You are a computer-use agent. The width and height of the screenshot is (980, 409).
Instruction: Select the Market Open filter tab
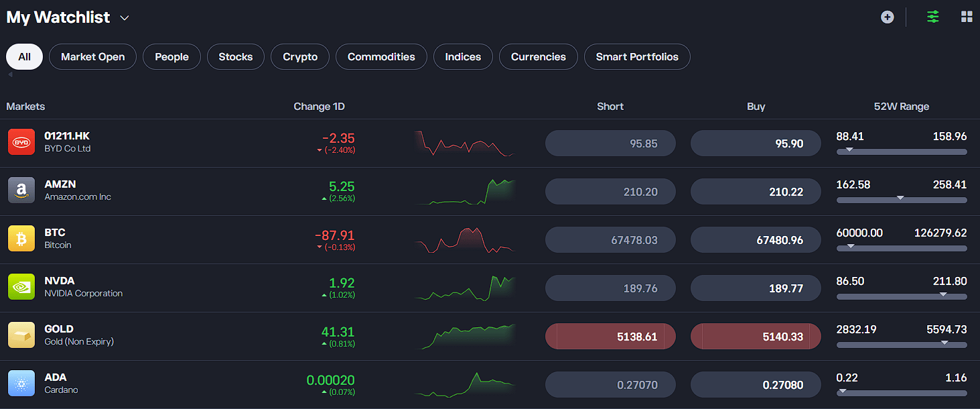(x=93, y=57)
